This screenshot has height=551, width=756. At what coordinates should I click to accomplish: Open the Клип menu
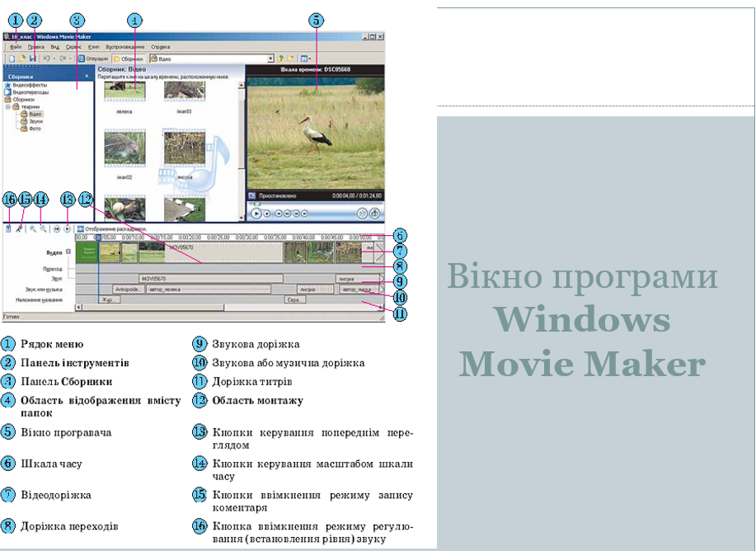click(94, 47)
